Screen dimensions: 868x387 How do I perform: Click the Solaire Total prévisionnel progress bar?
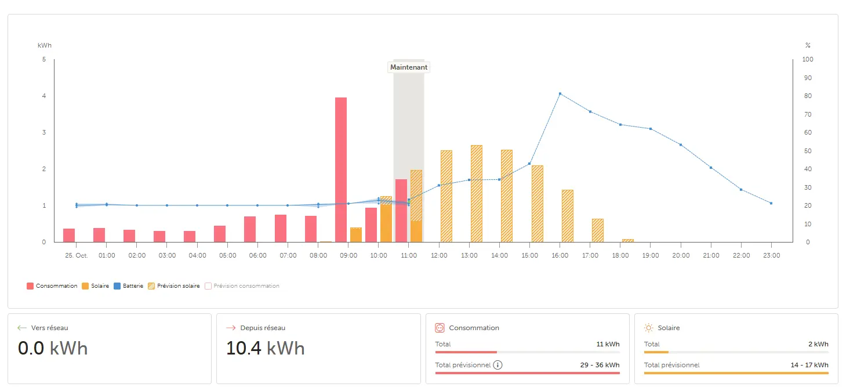coord(736,372)
